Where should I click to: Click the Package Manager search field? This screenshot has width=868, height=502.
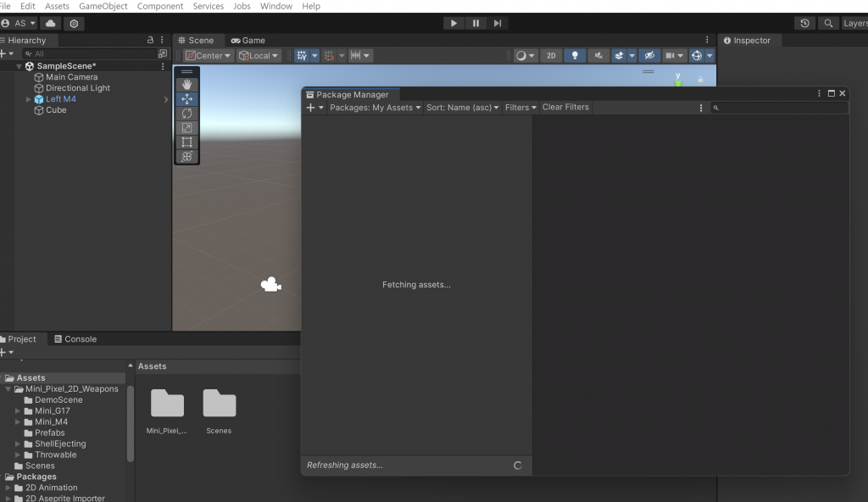pos(779,108)
